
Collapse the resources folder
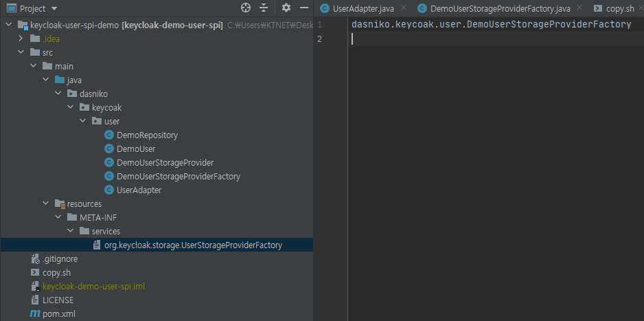coord(46,204)
